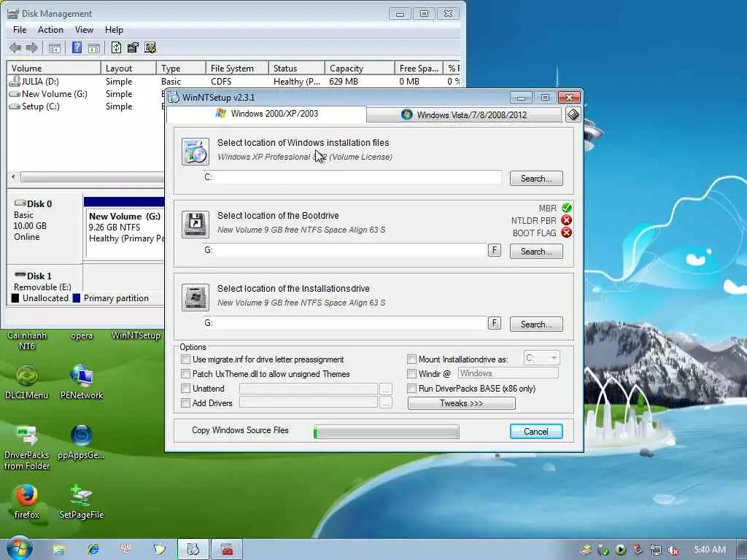Check the Windir @ option

411,373
